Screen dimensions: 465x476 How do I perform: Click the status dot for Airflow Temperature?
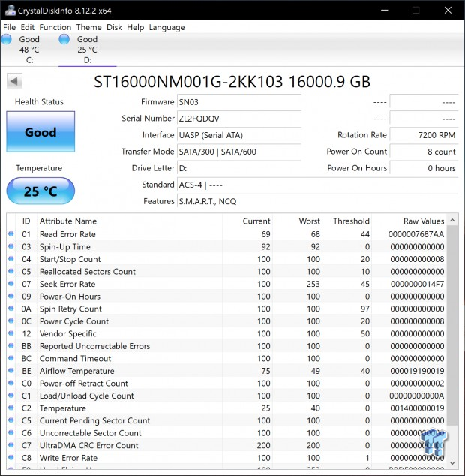11,370
